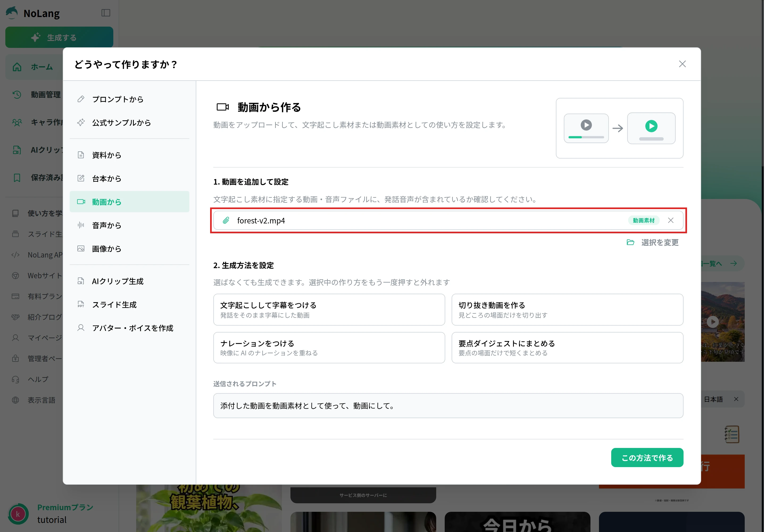
Task: Click the 送信されるプロンプト text field
Action: (448, 406)
